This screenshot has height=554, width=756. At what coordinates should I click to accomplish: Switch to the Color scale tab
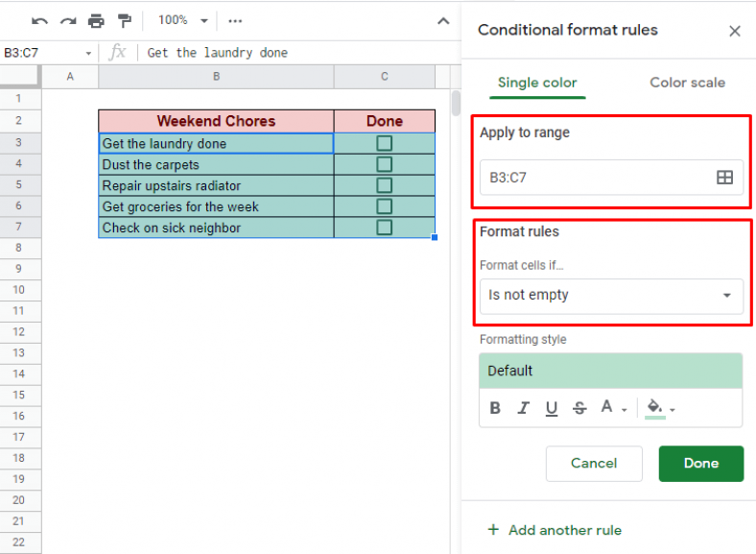(687, 83)
